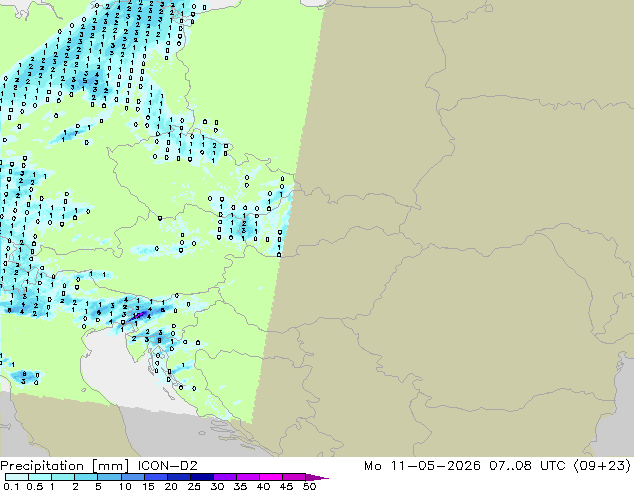Click the 20–25 mm dark blue swatch
Screen dimensions: 634x490
pyautogui.click(x=178, y=477)
